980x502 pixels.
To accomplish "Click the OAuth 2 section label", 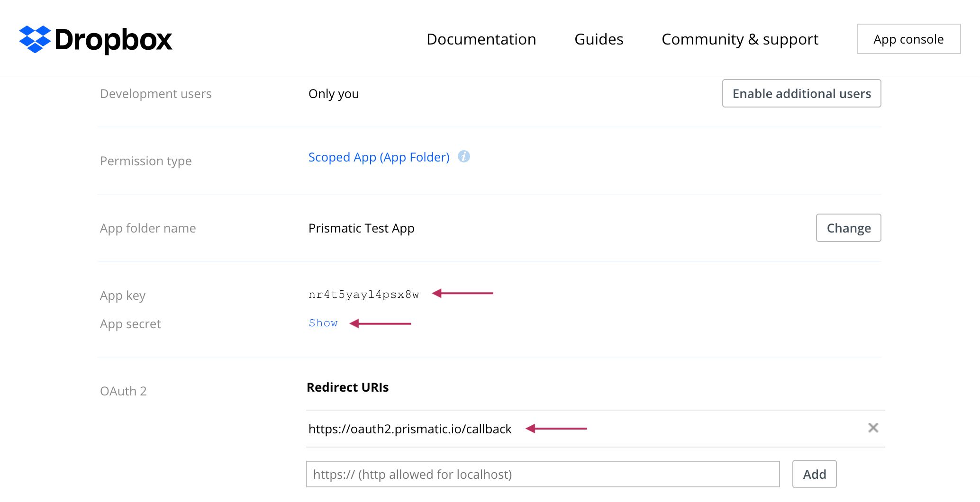I will point(123,391).
